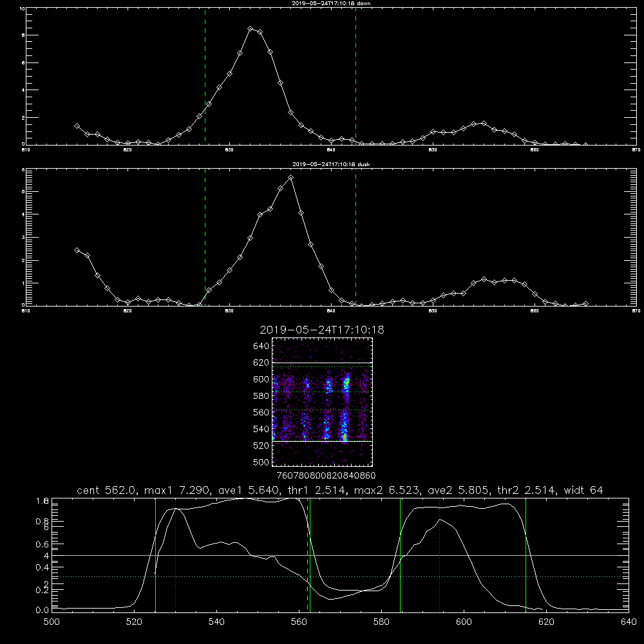This screenshot has width=644, height=644.
Task: Click the blue dotted threshold line in bottom plot
Action: 340,576
